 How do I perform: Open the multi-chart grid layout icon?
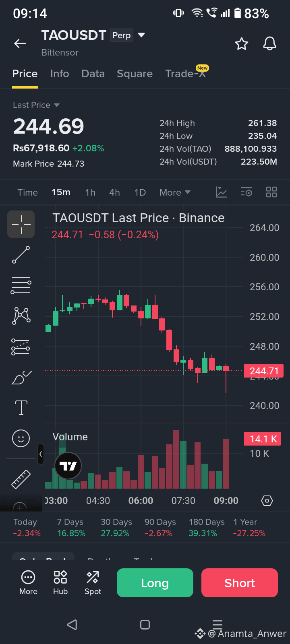point(271,192)
